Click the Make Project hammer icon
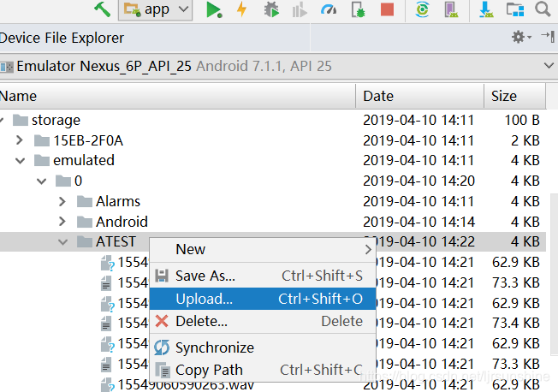 [102, 9]
